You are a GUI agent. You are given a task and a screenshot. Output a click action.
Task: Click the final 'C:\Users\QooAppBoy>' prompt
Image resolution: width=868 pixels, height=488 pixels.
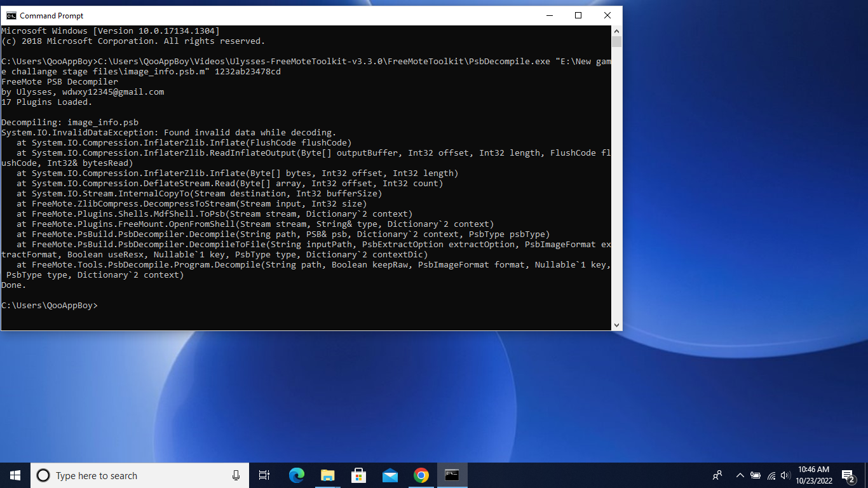click(50, 305)
